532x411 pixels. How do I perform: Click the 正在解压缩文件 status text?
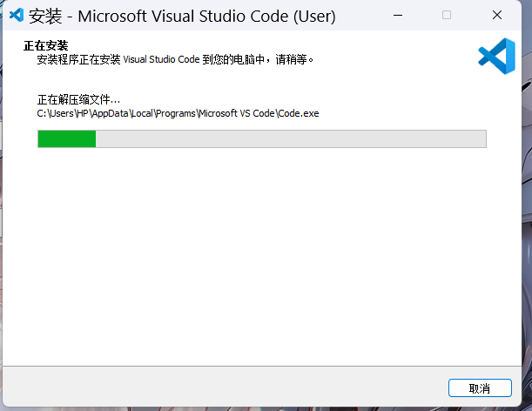click(x=78, y=100)
